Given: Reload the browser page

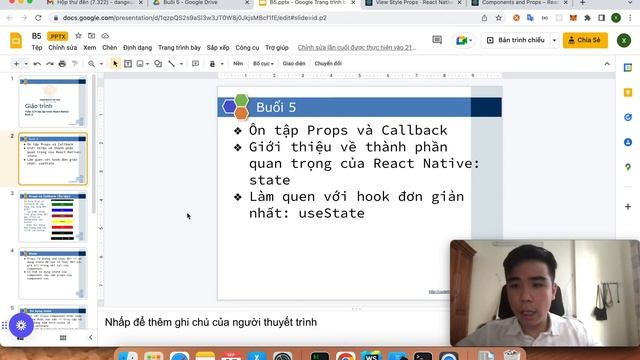Looking at the screenshot, I should (x=38, y=18).
